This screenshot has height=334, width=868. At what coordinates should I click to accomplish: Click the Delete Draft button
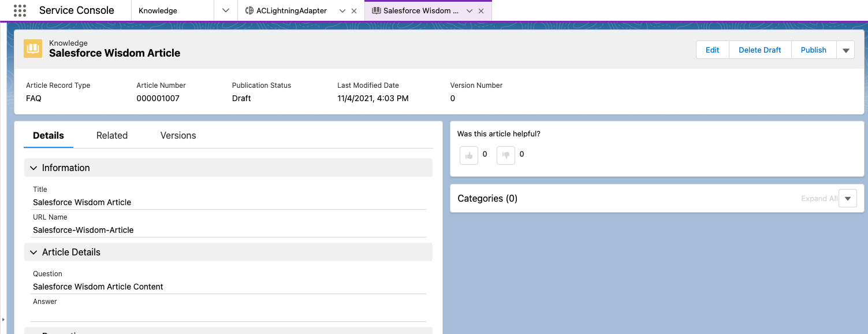point(760,50)
